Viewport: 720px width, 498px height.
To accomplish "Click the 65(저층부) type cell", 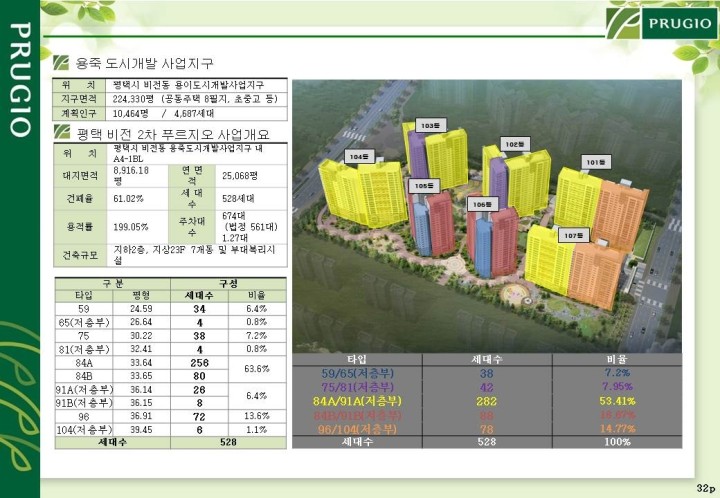I will pyautogui.click(x=84, y=322).
